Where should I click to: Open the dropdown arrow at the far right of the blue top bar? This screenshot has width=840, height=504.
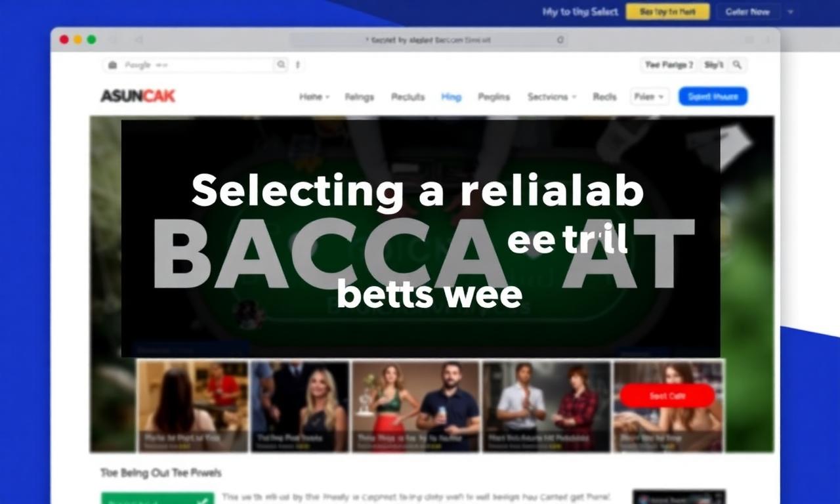click(790, 12)
